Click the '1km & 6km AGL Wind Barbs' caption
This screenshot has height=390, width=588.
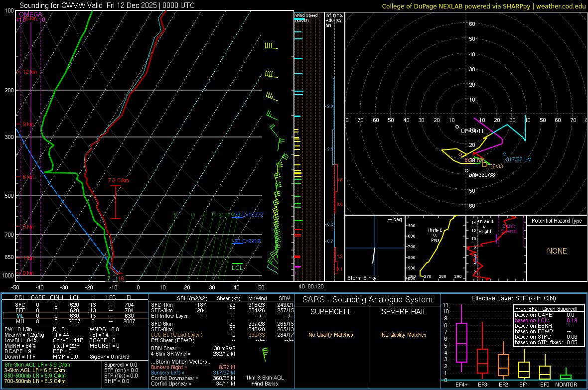point(265,381)
